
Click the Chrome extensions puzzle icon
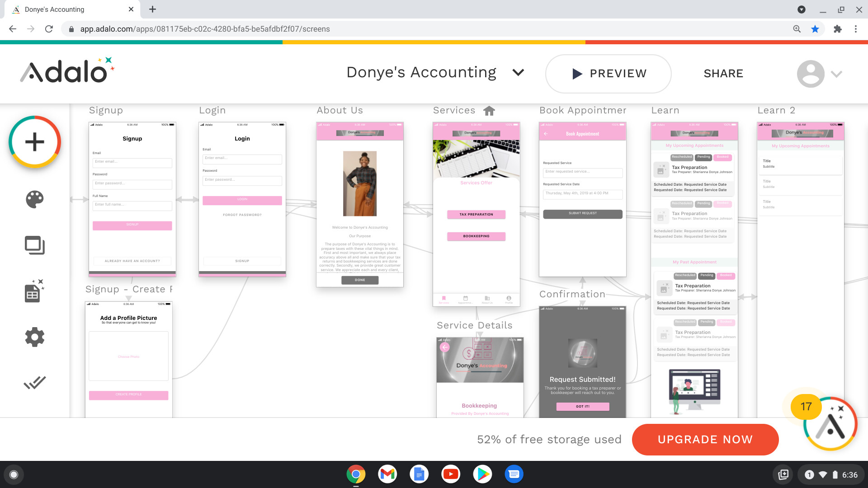[x=838, y=29]
